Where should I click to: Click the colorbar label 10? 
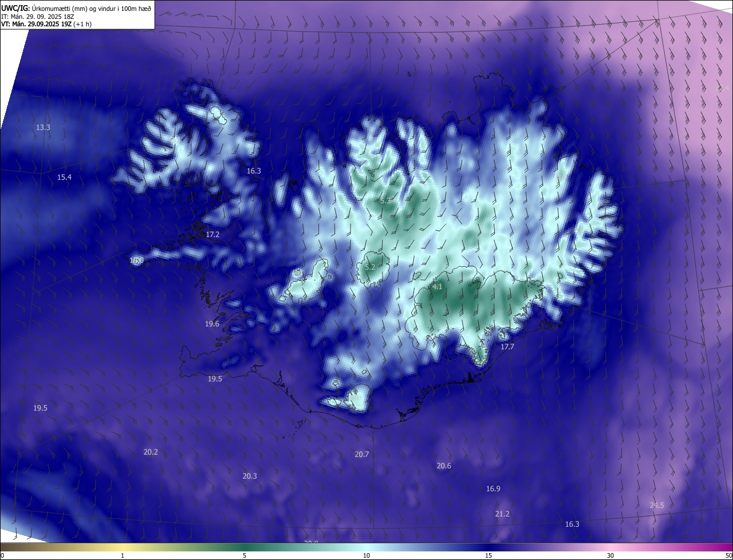click(366, 556)
